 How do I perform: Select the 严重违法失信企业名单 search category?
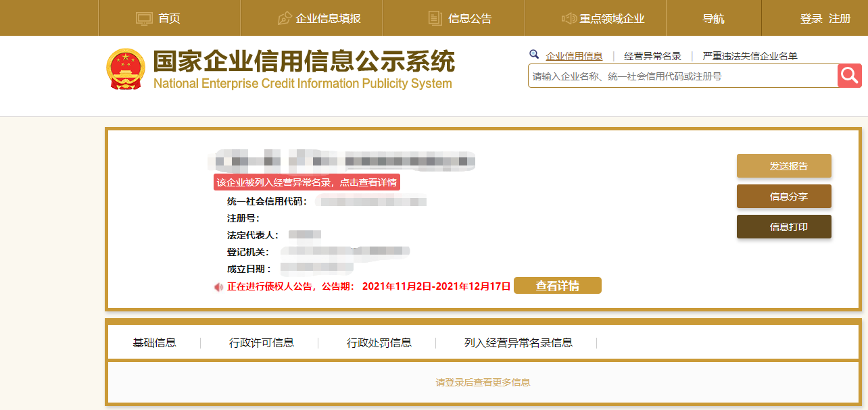point(750,56)
